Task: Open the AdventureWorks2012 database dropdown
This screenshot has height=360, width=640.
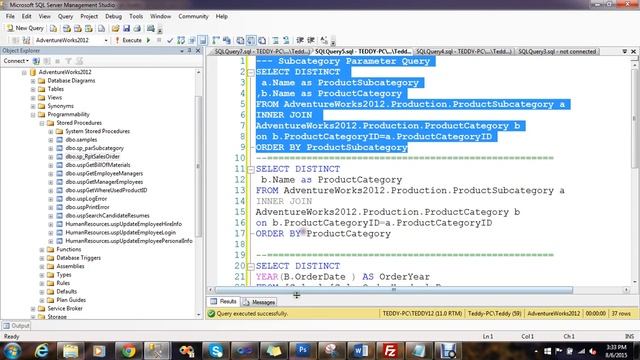Action: (106, 40)
